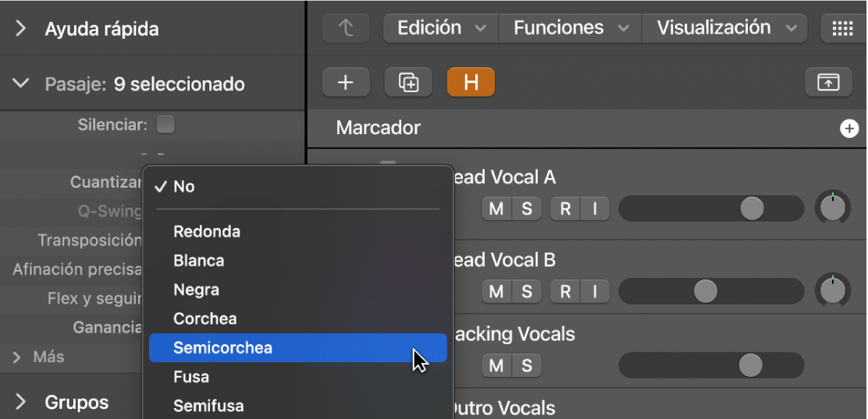The width and height of the screenshot is (868, 419).
Task: Click the global tracks window icon
Action: 827,82
